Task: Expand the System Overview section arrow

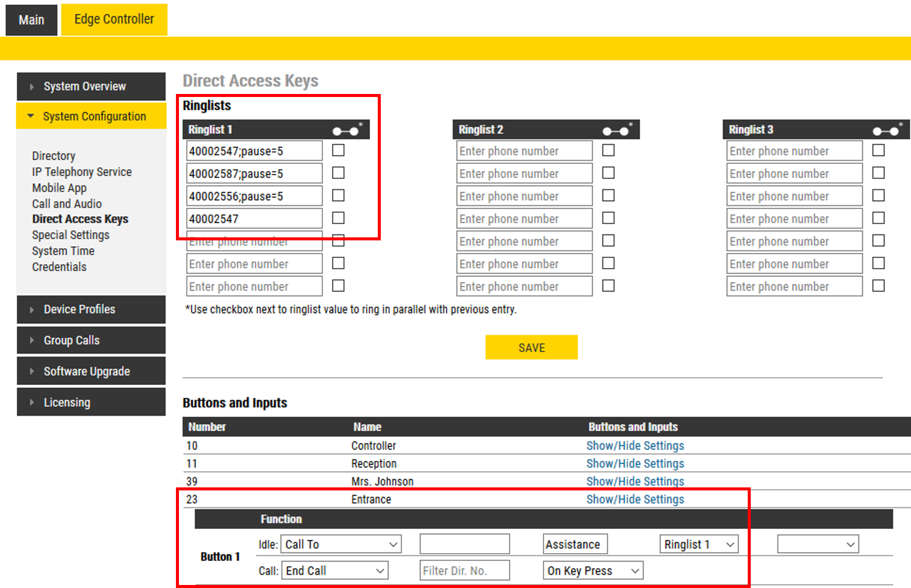Action: click(32, 87)
